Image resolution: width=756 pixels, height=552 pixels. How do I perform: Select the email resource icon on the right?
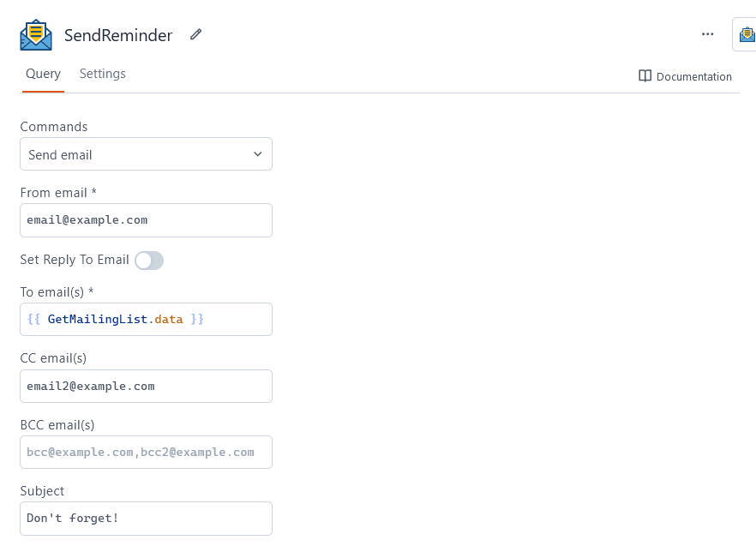coord(745,34)
